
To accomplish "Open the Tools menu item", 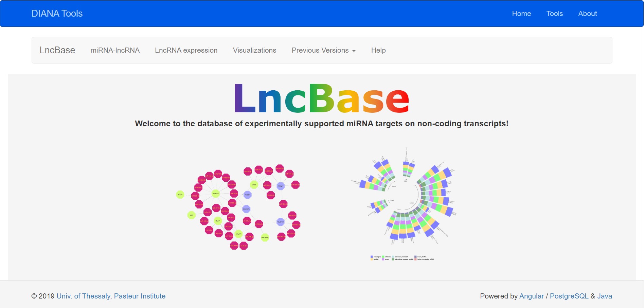I will pos(555,14).
